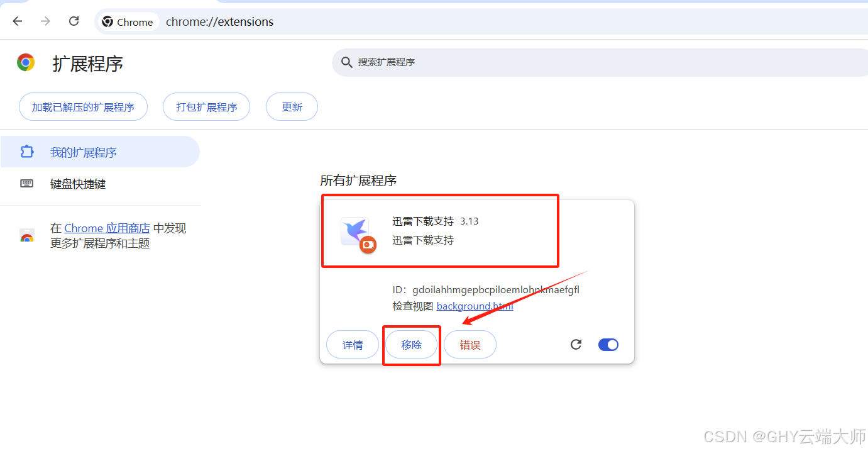Click the Chrome site info chip
868x451 pixels.
[128, 22]
